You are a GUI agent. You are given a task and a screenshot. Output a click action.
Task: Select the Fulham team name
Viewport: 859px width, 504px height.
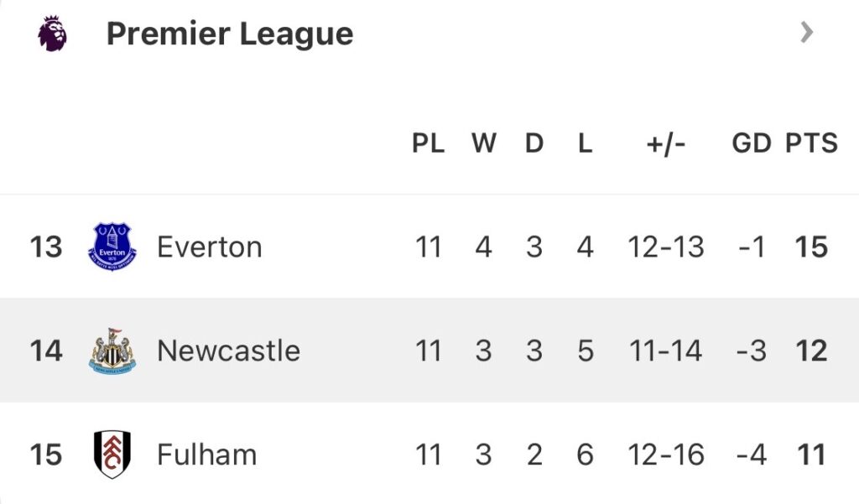(x=206, y=455)
